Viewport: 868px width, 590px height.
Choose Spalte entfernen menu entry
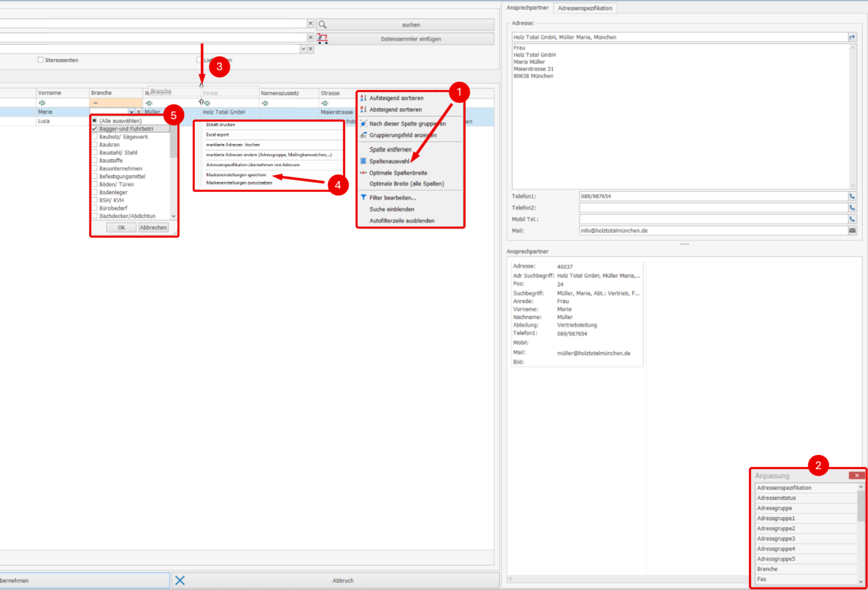[x=390, y=149]
